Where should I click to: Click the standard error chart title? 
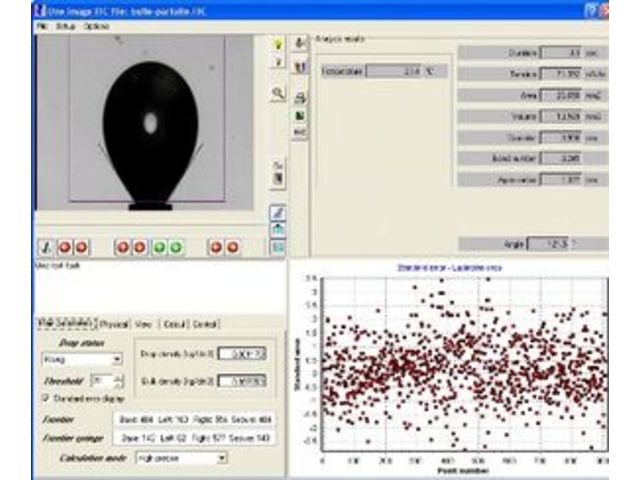(449, 268)
